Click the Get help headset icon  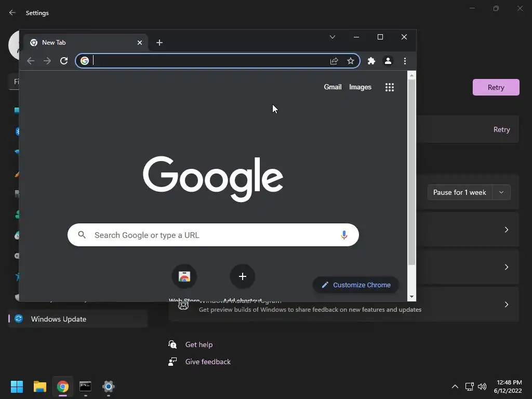(172, 344)
